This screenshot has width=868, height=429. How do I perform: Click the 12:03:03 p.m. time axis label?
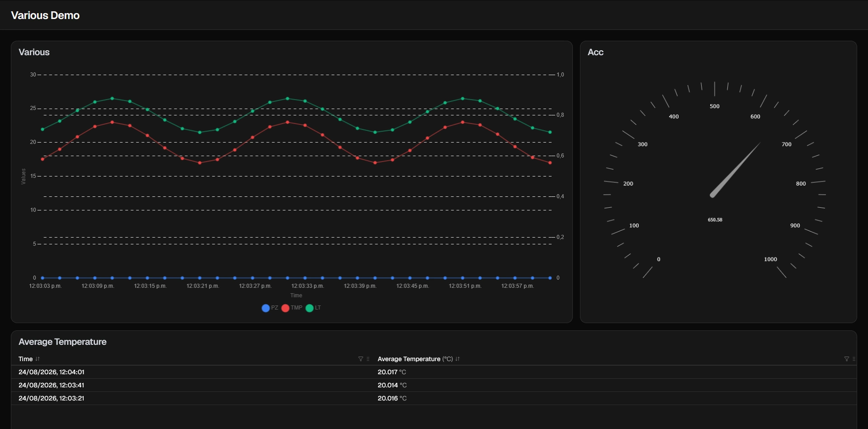[45, 286]
